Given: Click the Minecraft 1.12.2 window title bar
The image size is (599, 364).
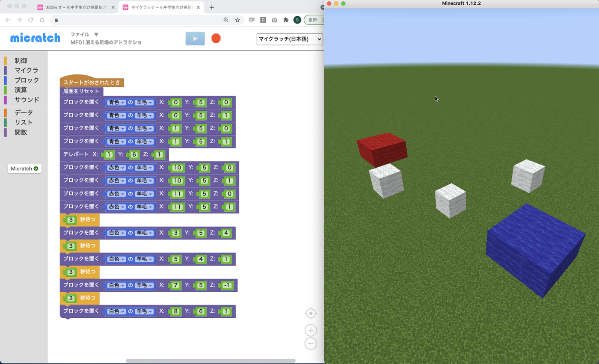Looking at the screenshot, I should pyautogui.click(x=462, y=3).
